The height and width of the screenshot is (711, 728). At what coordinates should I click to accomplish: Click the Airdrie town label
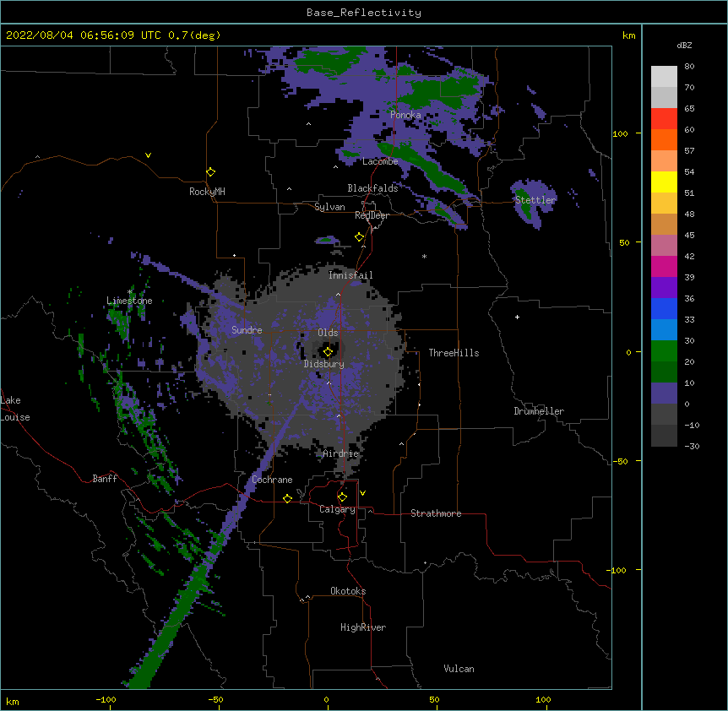pos(341,453)
